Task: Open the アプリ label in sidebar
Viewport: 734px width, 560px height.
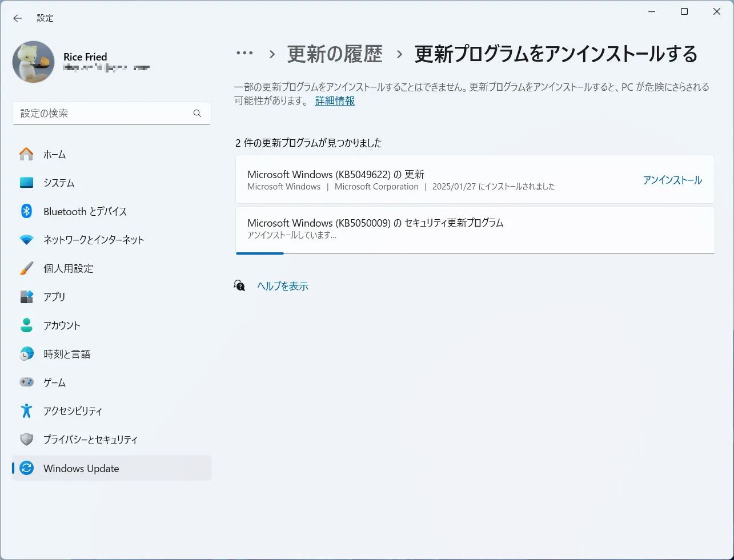Action: point(54,297)
